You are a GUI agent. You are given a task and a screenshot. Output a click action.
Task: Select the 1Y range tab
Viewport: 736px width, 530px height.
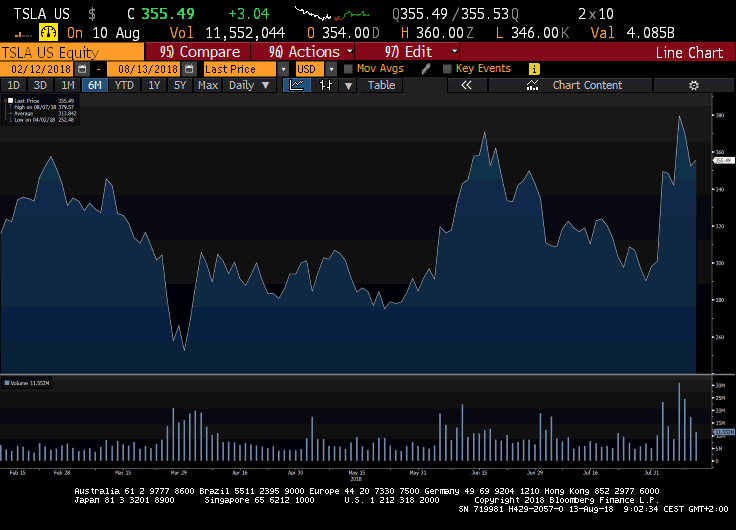pos(154,85)
